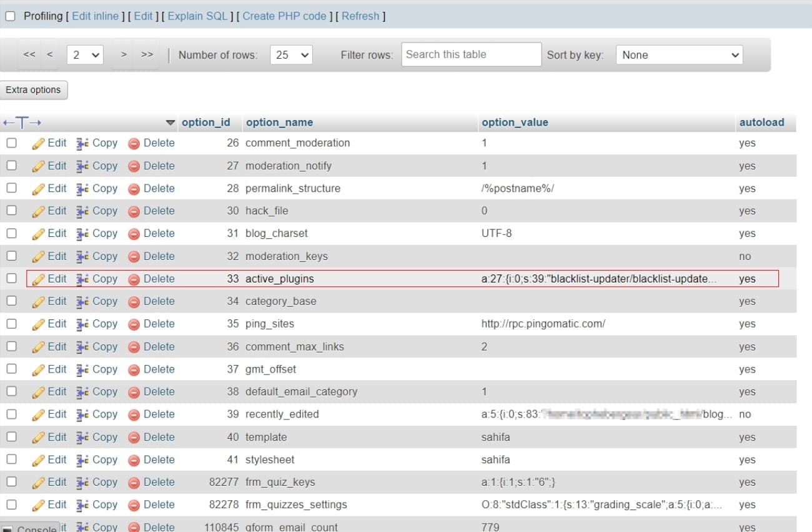Click the pencil Edit icon for active_plugins row
The image size is (812, 532).
[x=39, y=279]
